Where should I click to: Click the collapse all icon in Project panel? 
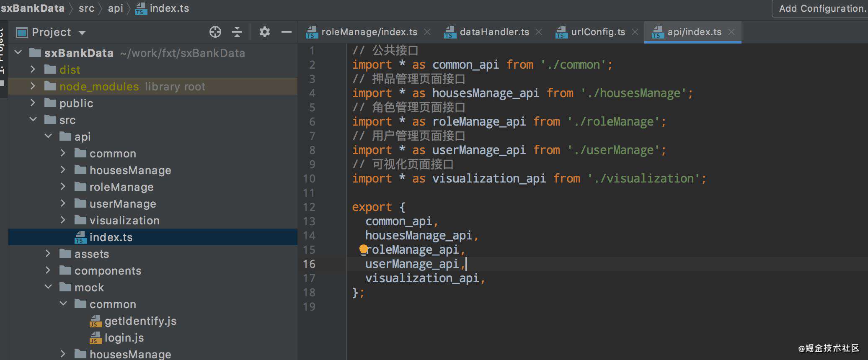pos(237,32)
